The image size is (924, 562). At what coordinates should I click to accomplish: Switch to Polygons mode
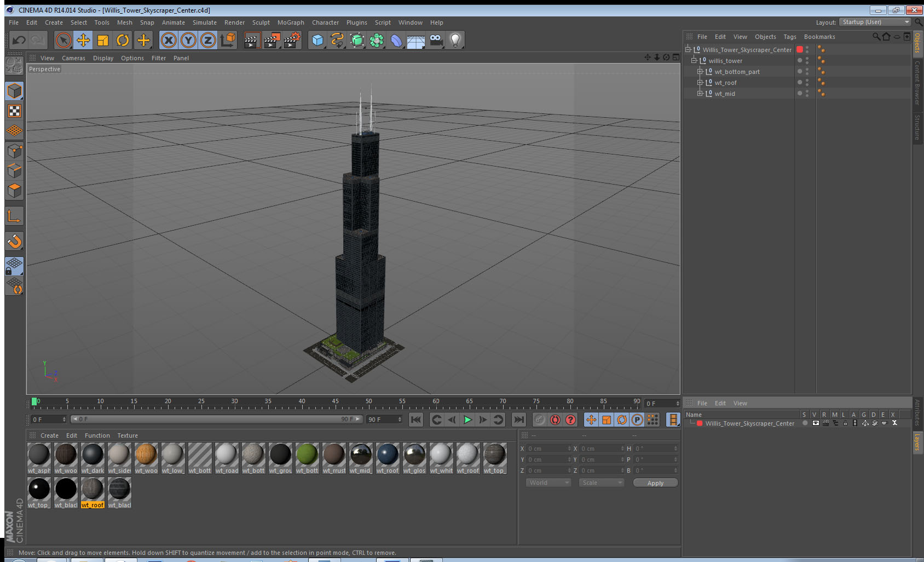point(14,191)
